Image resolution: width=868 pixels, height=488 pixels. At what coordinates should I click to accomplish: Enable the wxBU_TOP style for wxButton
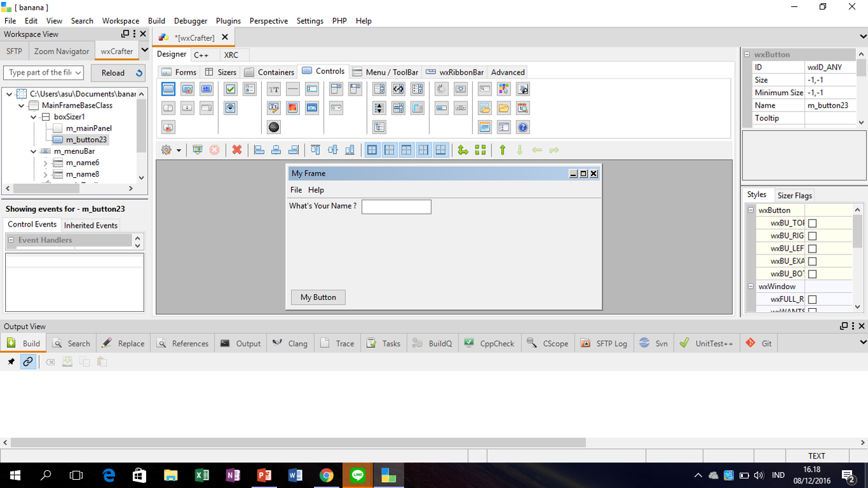tap(812, 223)
